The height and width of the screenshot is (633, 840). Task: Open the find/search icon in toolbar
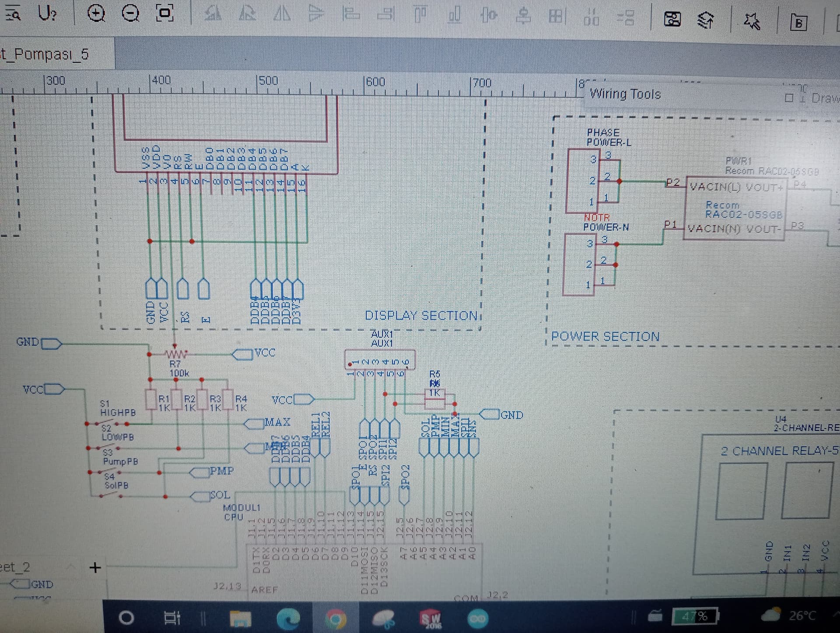[13, 13]
